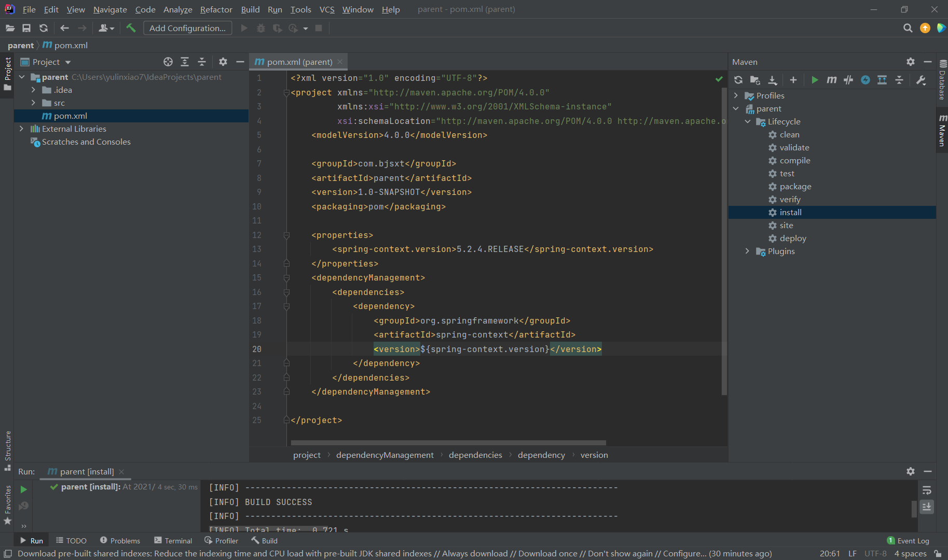Execute Maven goal m icon

click(832, 80)
